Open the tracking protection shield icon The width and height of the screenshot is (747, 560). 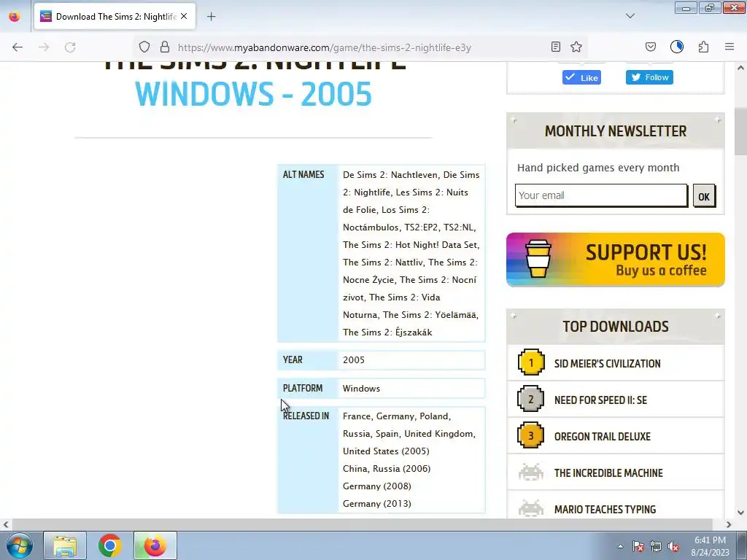coord(144,47)
